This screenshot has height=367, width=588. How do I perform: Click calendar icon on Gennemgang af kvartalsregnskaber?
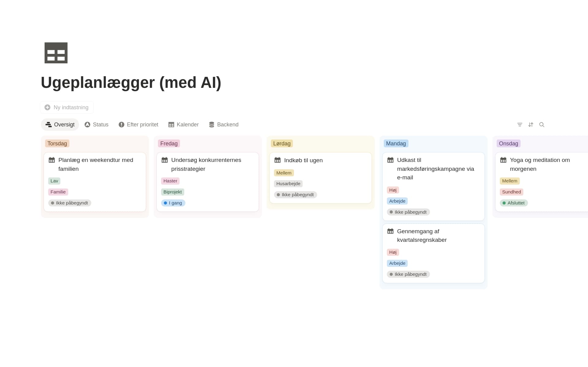click(x=390, y=231)
